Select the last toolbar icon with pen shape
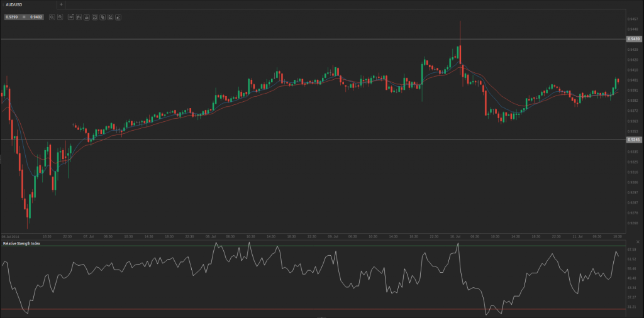 click(x=118, y=17)
